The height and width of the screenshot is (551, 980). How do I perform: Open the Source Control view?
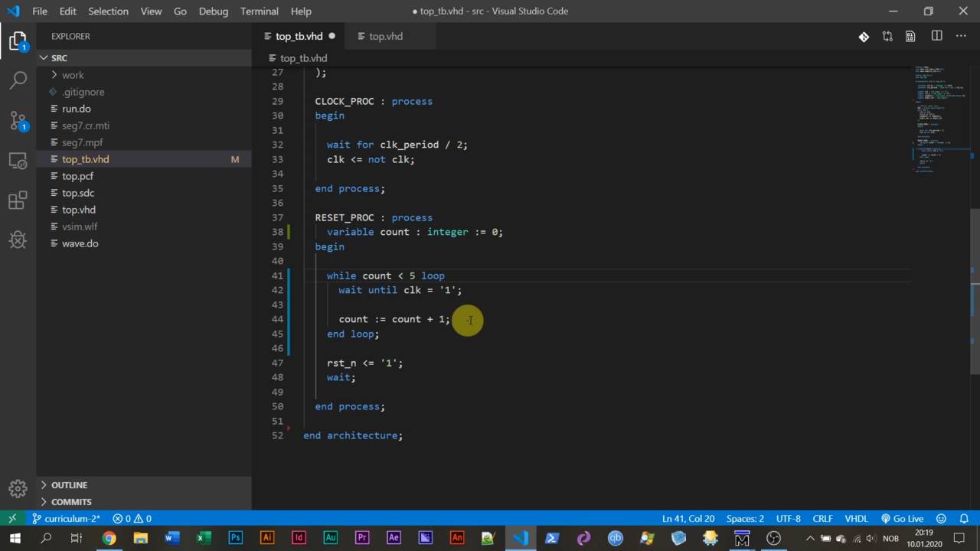(18, 120)
